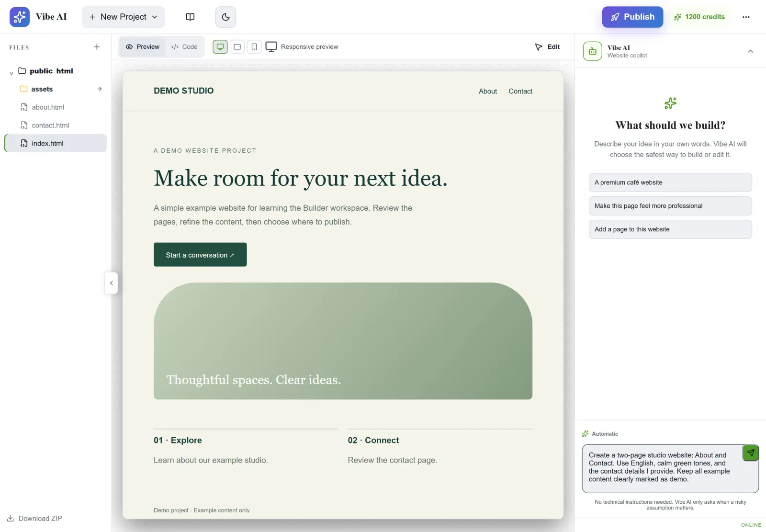Choose 'Make this page feel more professional'

[x=670, y=206]
